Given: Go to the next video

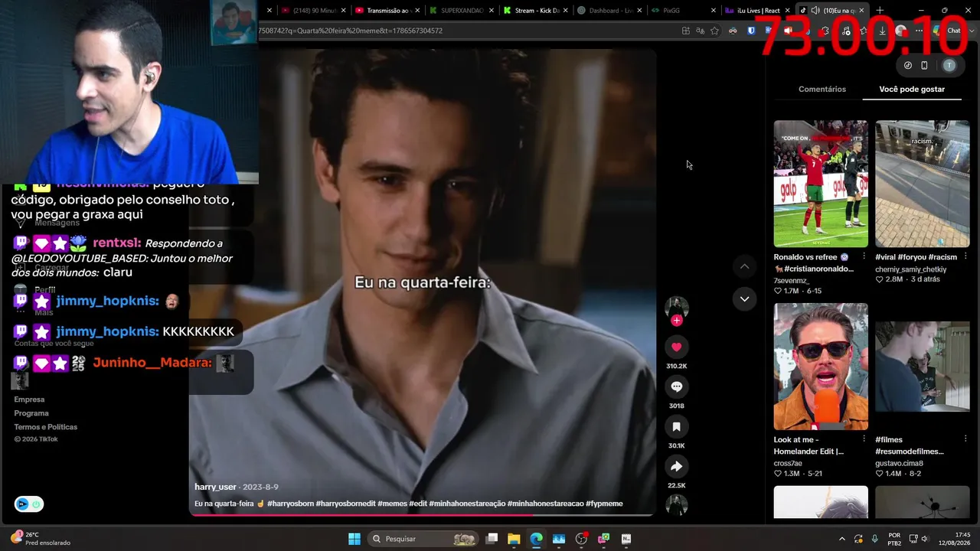Looking at the screenshot, I should (x=744, y=298).
